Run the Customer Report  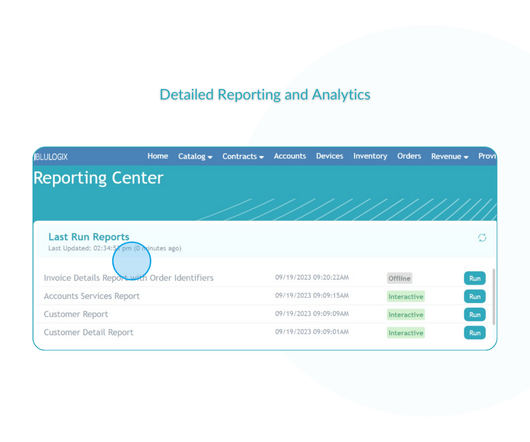coord(475,315)
